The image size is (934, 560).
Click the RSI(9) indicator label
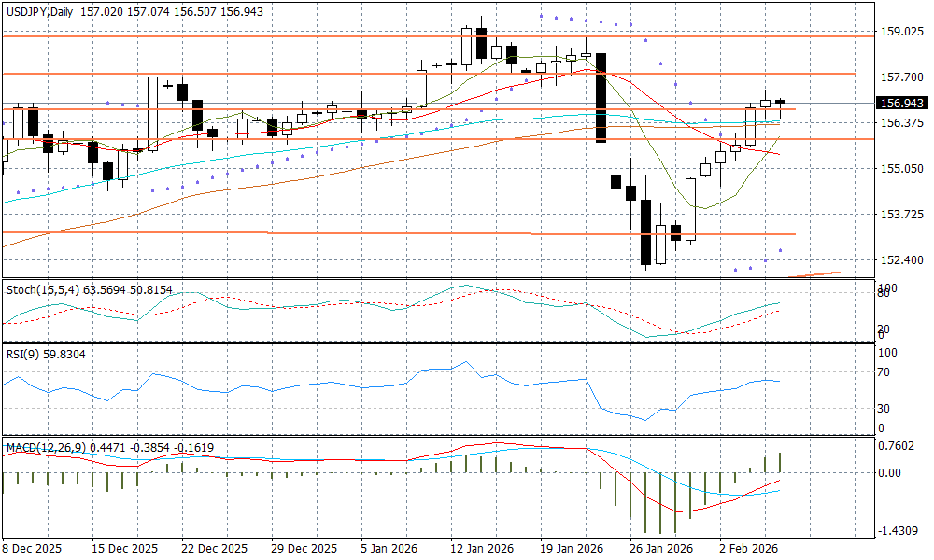point(24,355)
